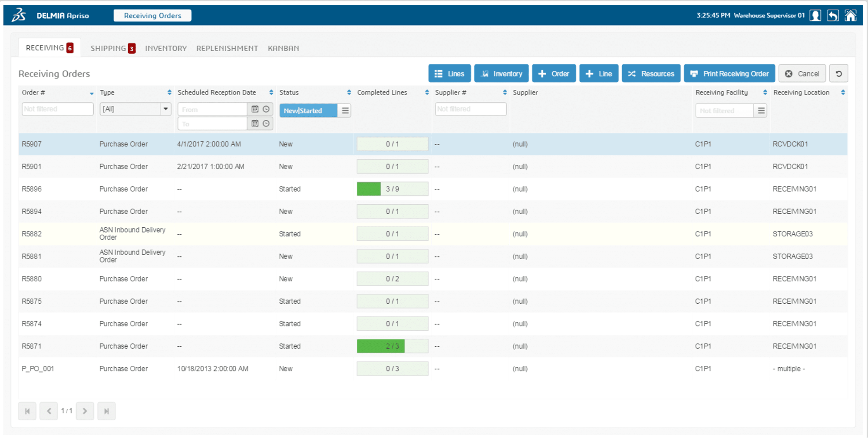The width and height of the screenshot is (868, 438).
Task: Click the Print Receiving Order button
Action: [x=729, y=74]
